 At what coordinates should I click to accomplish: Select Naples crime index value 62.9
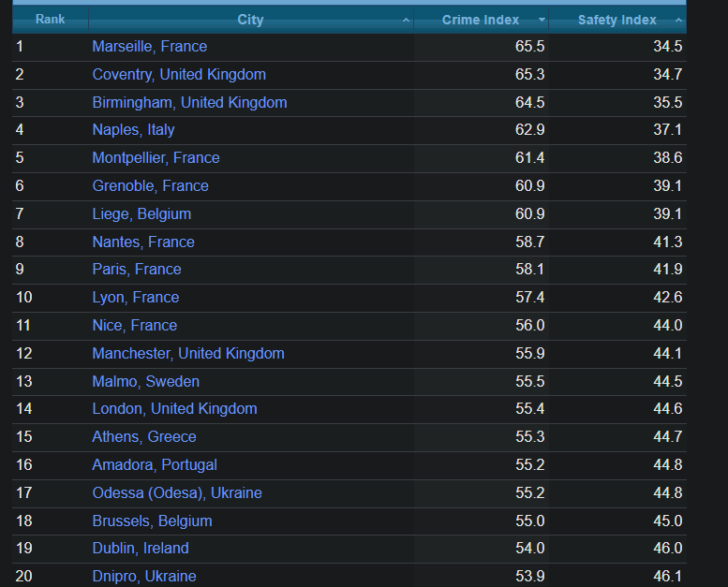click(529, 129)
